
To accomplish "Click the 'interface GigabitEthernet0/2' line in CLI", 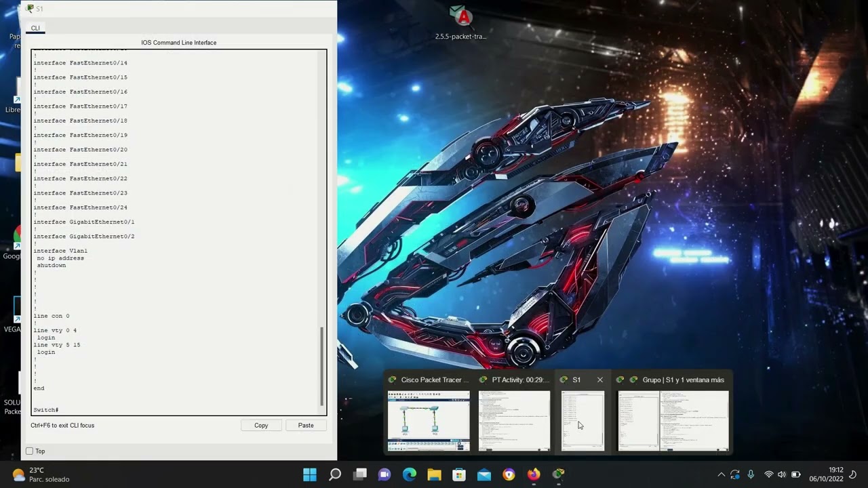I will 84,237.
